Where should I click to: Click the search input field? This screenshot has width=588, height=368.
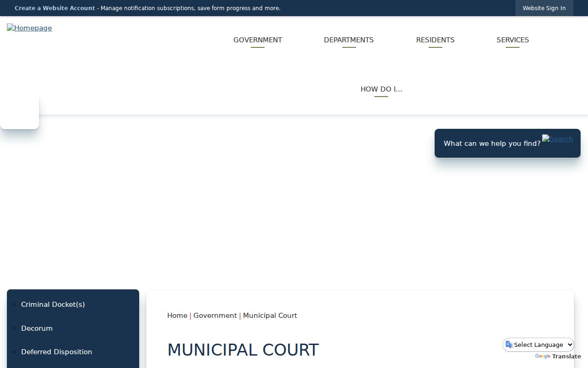pos(492,144)
